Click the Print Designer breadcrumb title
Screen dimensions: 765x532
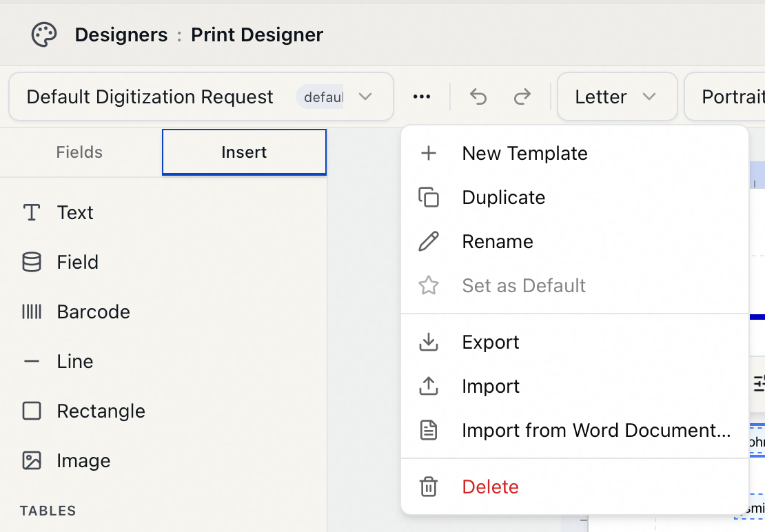[257, 35]
